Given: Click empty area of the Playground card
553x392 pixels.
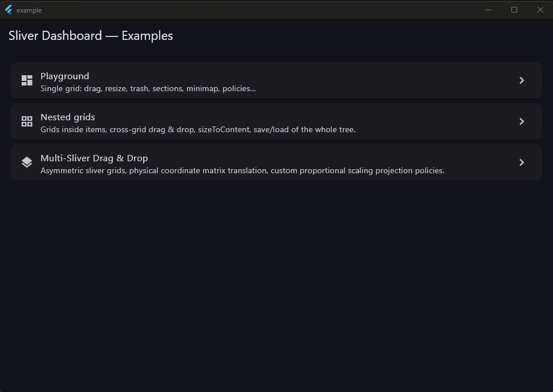Looking at the screenshot, I should 388,80.
